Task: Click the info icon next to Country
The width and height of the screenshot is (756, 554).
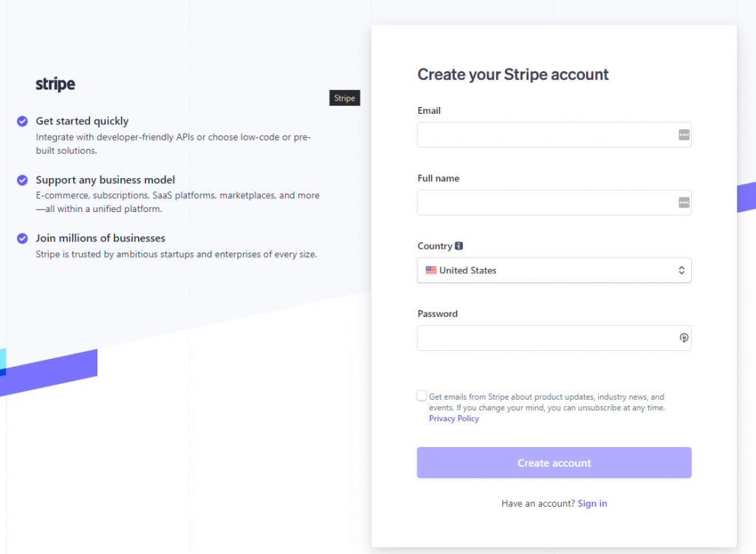Action: click(459, 246)
